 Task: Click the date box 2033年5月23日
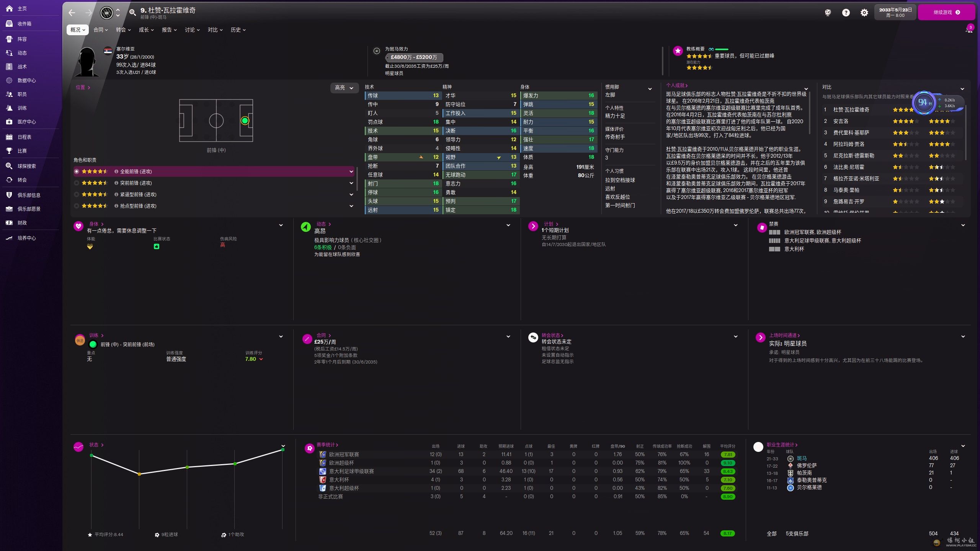[x=895, y=12]
